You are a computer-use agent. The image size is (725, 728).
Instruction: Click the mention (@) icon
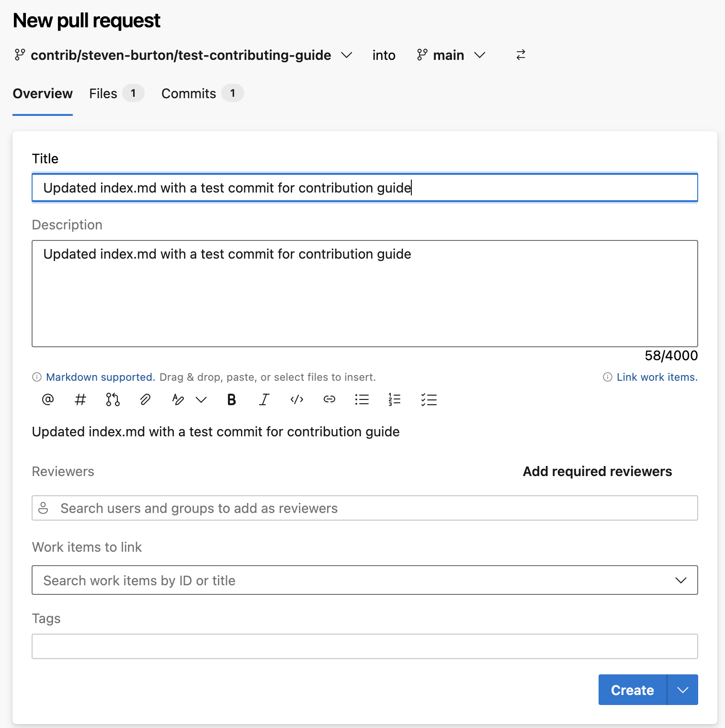[x=48, y=399]
